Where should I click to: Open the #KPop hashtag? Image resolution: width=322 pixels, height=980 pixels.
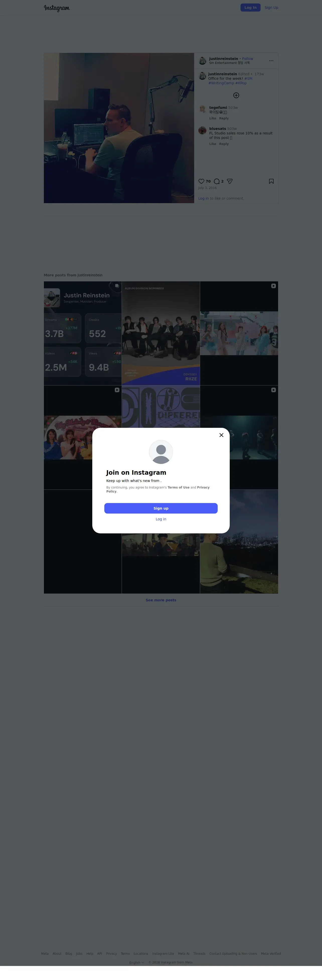[x=241, y=83]
